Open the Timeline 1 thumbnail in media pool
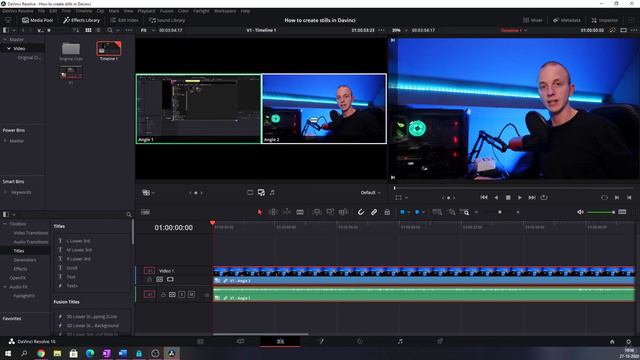 coord(109,49)
